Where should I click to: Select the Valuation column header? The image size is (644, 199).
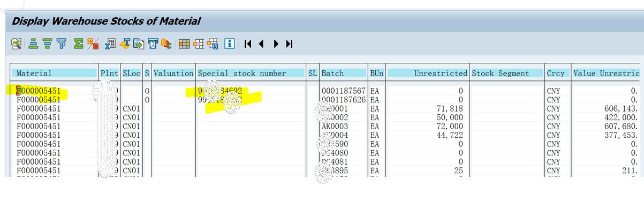(173, 73)
